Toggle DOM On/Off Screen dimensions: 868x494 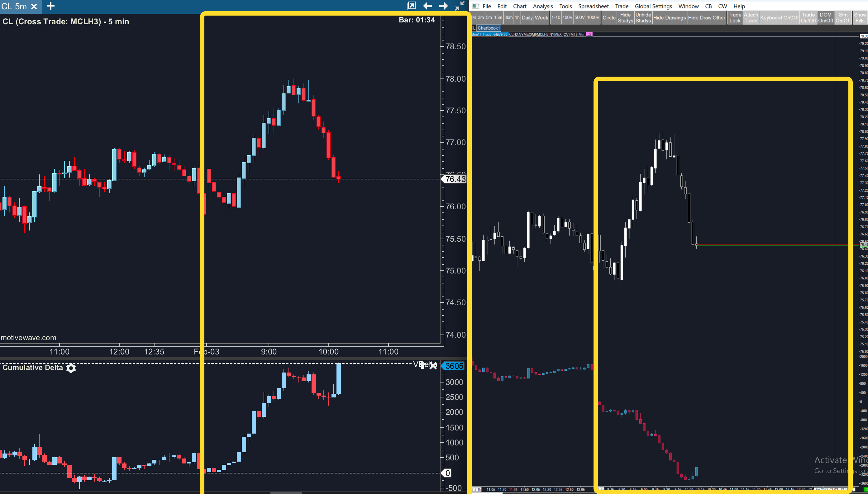[x=826, y=18]
